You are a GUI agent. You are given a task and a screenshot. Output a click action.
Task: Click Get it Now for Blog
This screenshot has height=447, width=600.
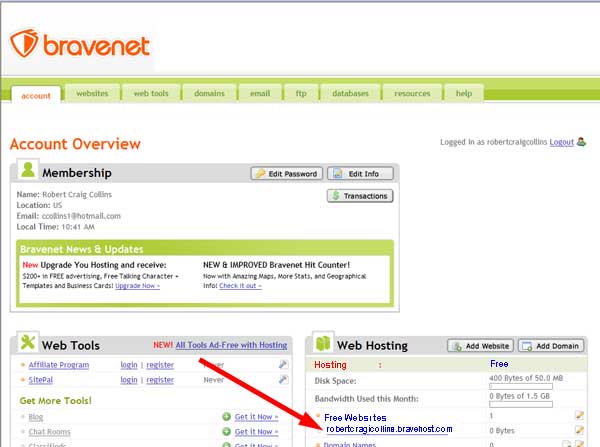[x=256, y=417]
